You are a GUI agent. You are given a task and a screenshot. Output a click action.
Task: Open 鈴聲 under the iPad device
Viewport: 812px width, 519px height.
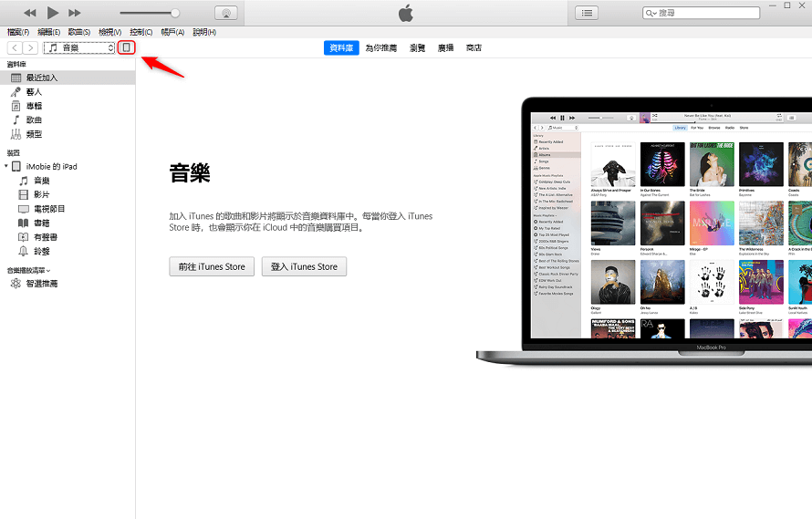coord(68,251)
